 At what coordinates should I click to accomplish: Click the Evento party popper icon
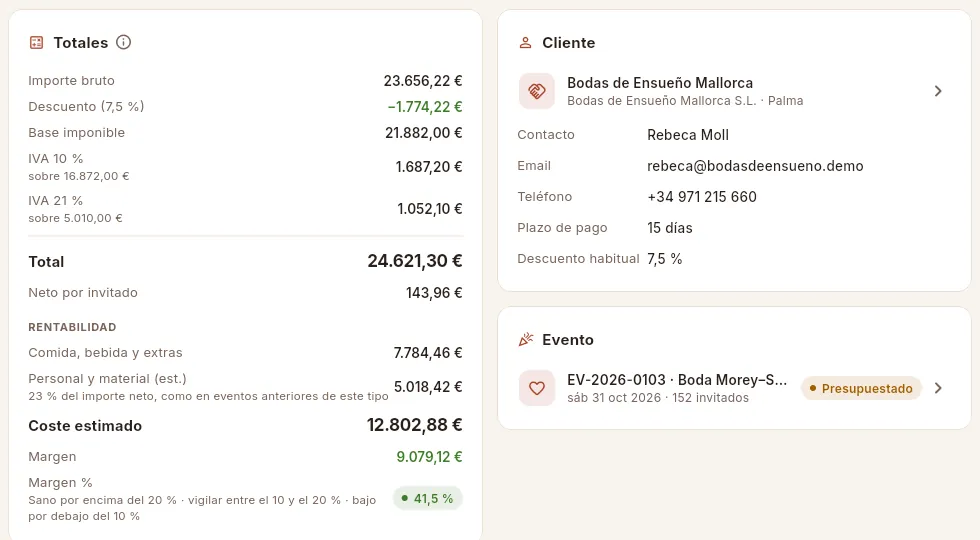pos(526,339)
